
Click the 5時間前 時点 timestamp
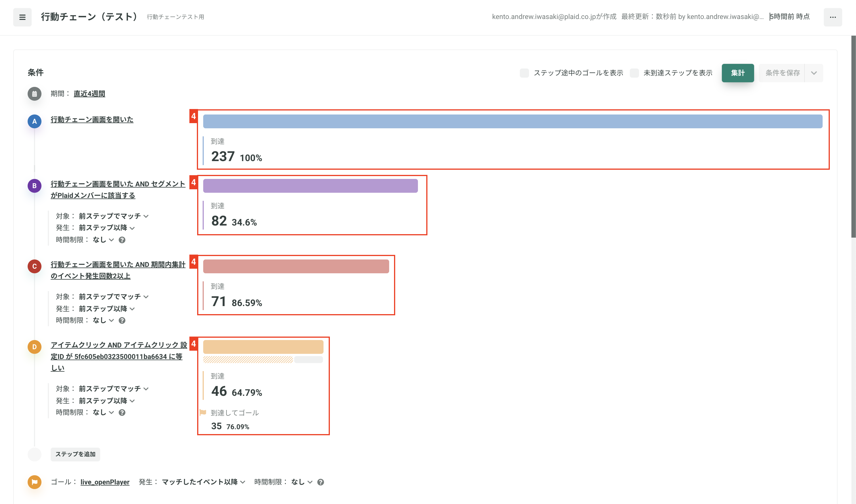(790, 17)
